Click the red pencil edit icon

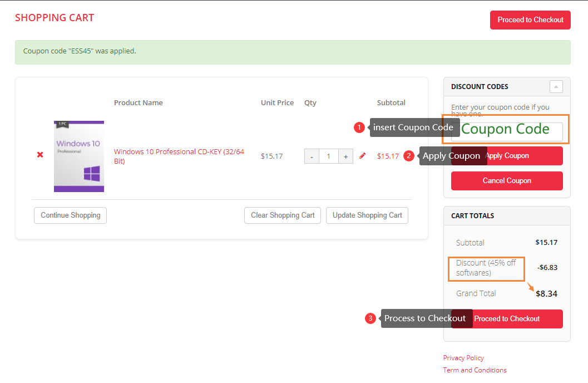[363, 156]
